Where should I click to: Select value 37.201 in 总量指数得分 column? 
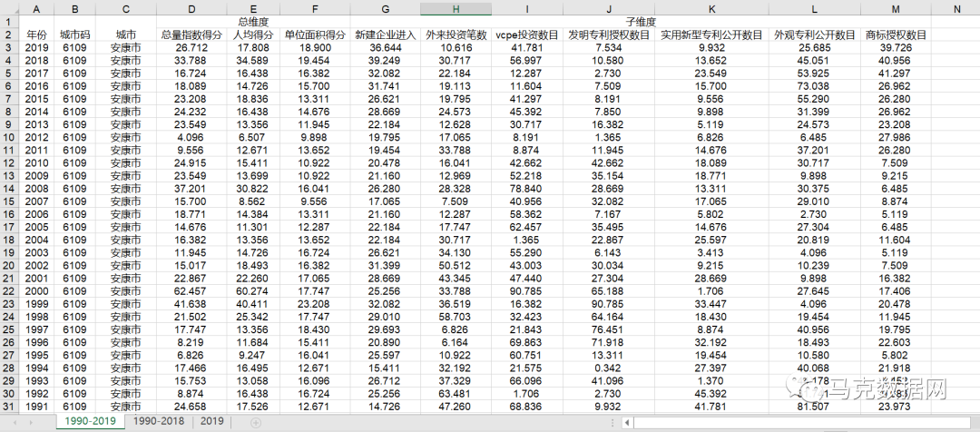point(191,188)
